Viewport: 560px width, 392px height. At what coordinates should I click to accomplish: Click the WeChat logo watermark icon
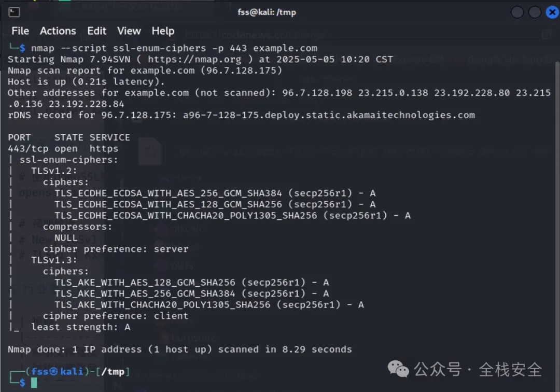point(398,369)
